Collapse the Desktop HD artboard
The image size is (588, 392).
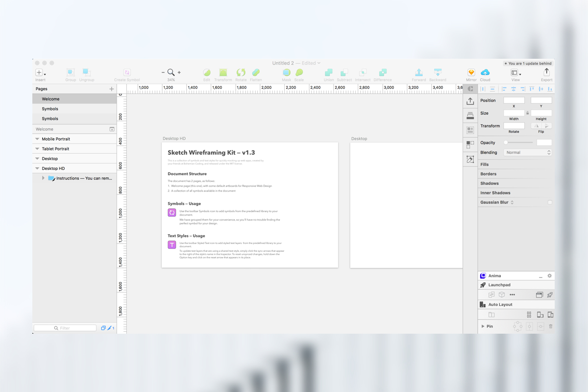(37, 169)
